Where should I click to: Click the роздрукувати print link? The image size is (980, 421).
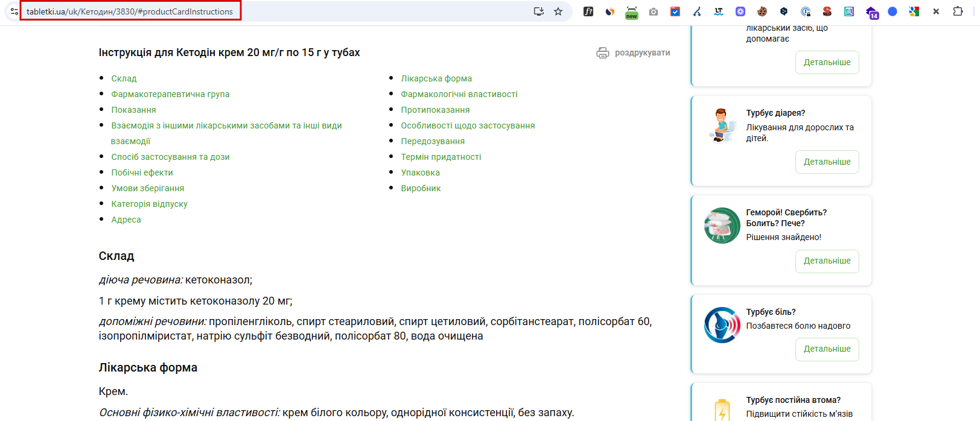[642, 53]
